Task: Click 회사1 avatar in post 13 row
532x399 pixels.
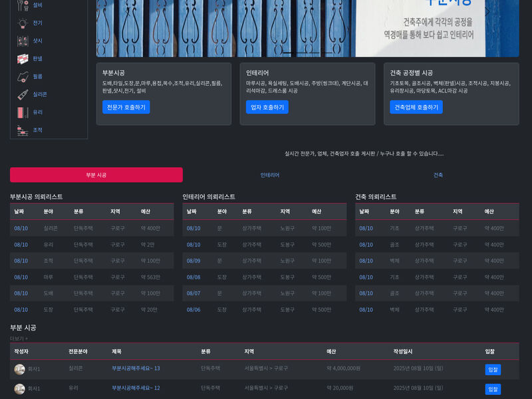Action: coord(20,369)
